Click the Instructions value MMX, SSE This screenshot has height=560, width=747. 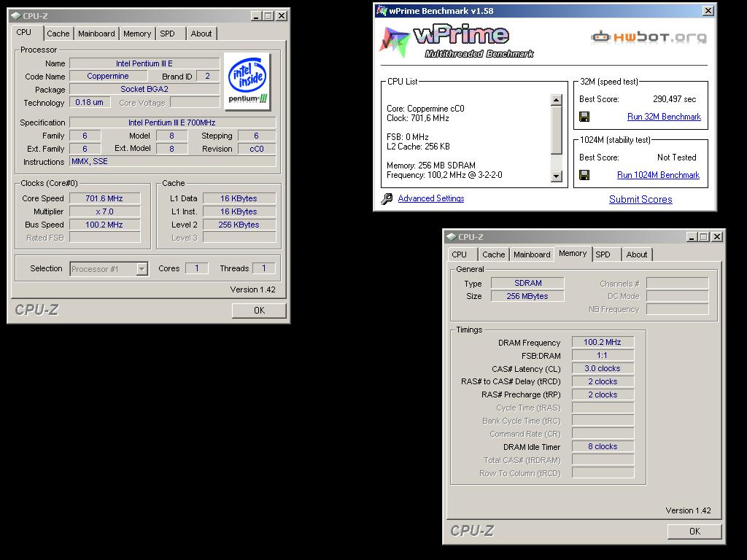[x=172, y=161]
